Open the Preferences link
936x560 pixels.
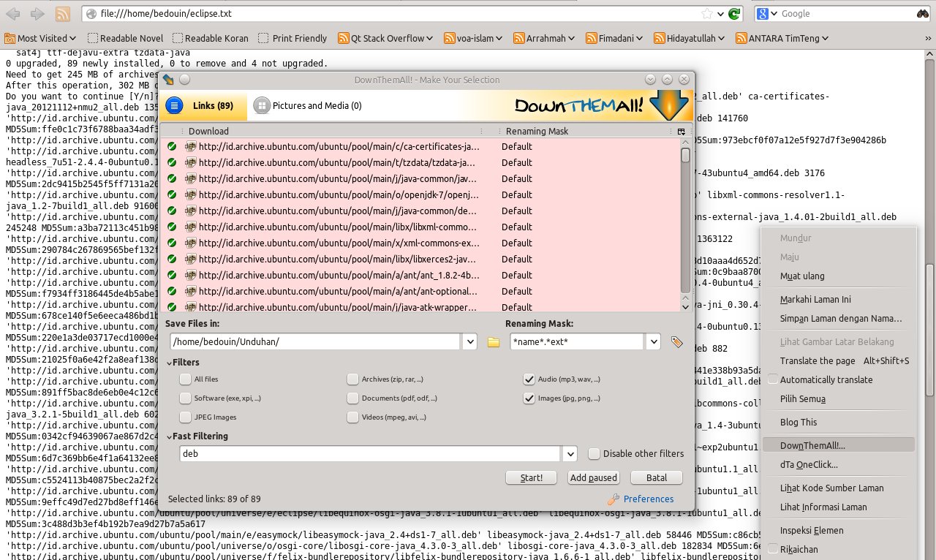click(x=649, y=499)
